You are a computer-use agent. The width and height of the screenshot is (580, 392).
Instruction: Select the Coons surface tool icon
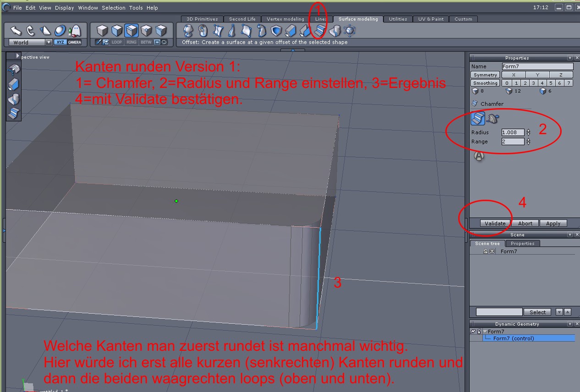pos(217,31)
